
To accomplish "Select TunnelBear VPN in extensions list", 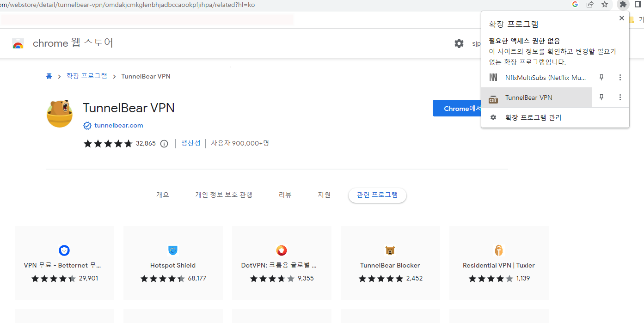I will [x=537, y=98].
